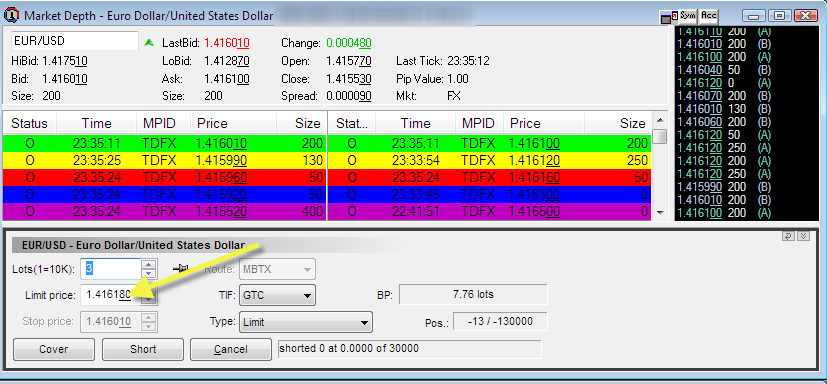Collapse the order entry panel with the chevron icon

click(x=803, y=236)
